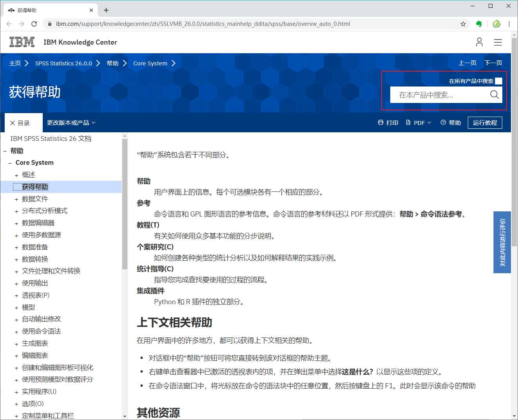Open 模型 tree item
The width and height of the screenshot is (518, 420).
coord(29,307)
